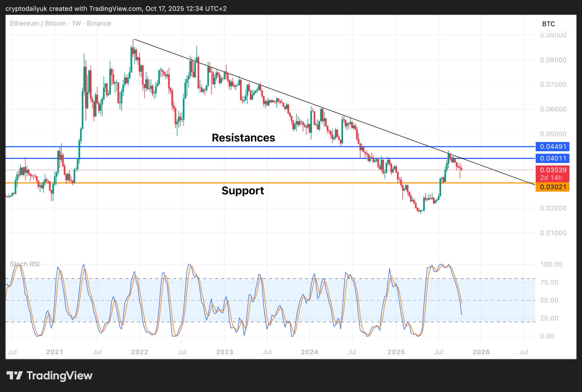The width and height of the screenshot is (582, 392).
Task: Click the 25.00 Stoch RSI scale value
Action: [x=549, y=318]
